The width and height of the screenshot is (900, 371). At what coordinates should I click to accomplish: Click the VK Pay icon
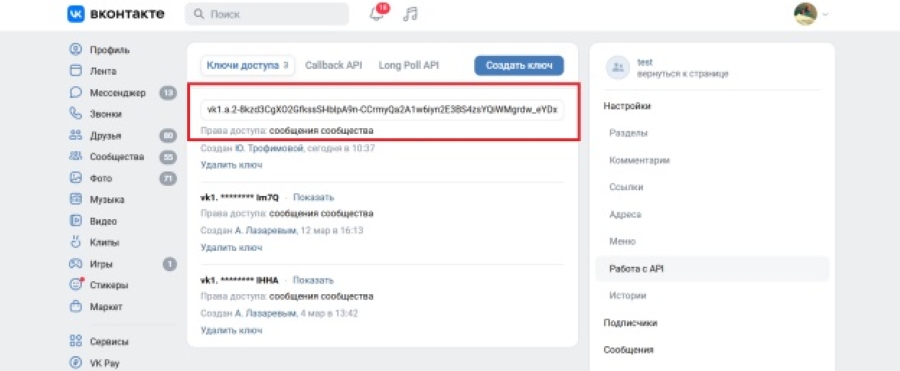pyautogui.click(x=76, y=363)
